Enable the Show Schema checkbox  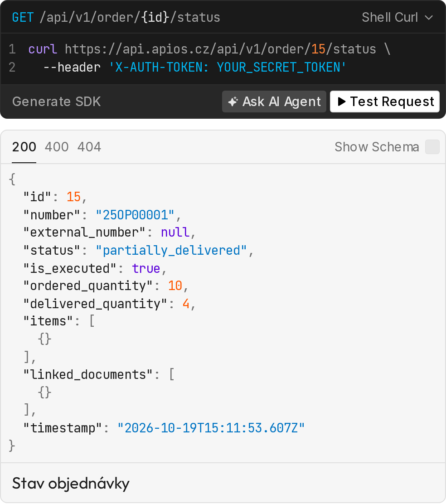432,147
